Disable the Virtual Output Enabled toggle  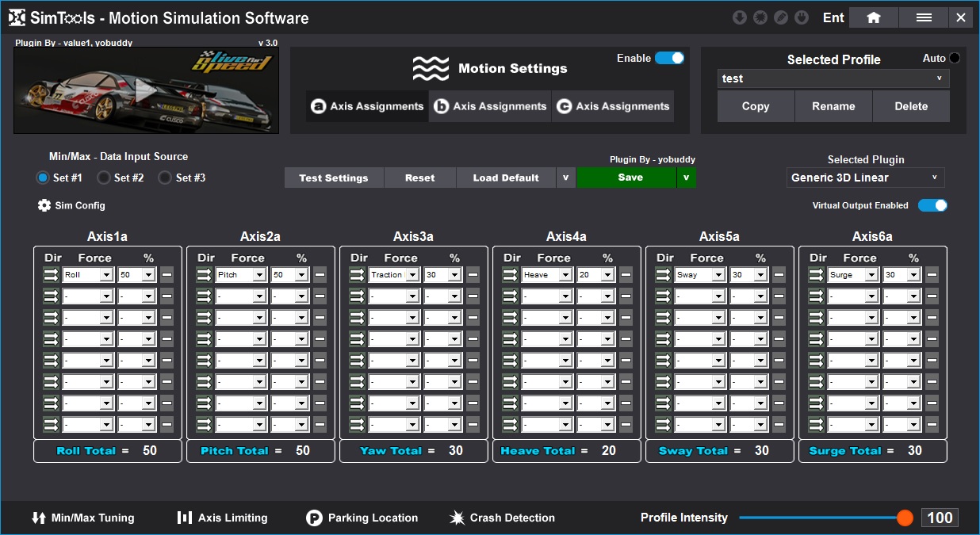(x=932, y=205)
